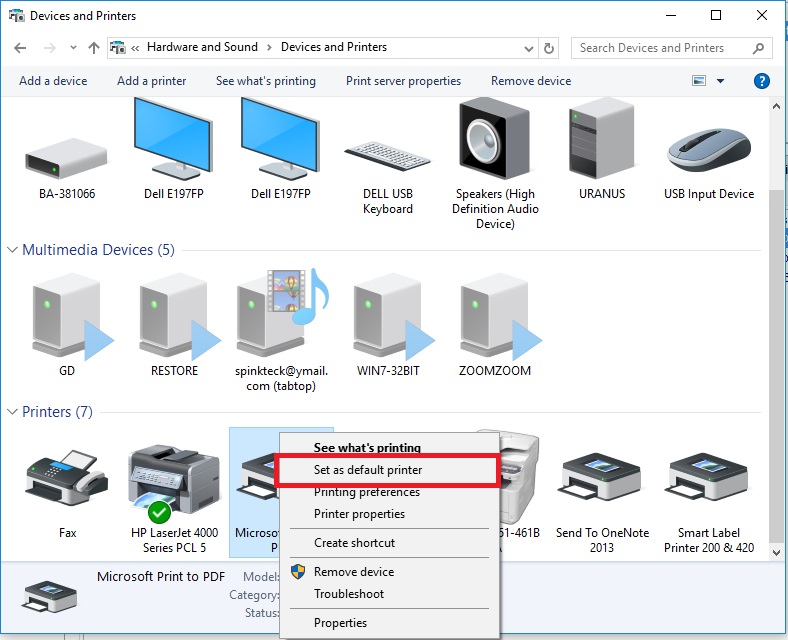This screenshot has height=640, width=788.
Task: Click the view options icon in the toolbar
Action: click(x=699, y=81)
